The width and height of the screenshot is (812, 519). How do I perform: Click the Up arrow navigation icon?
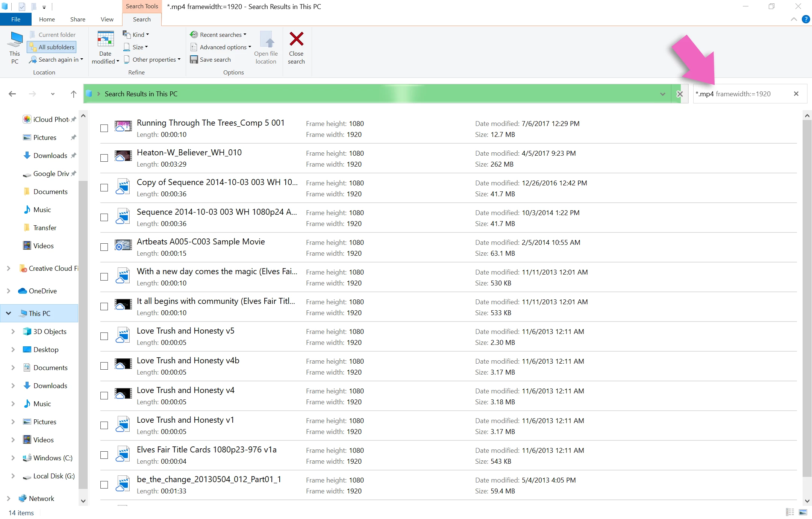[73, 94]
